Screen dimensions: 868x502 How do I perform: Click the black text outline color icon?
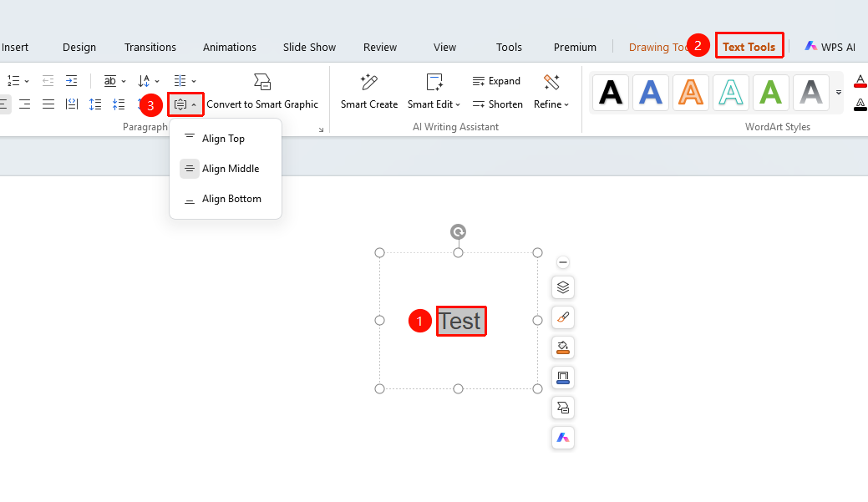tap(860, 104)
